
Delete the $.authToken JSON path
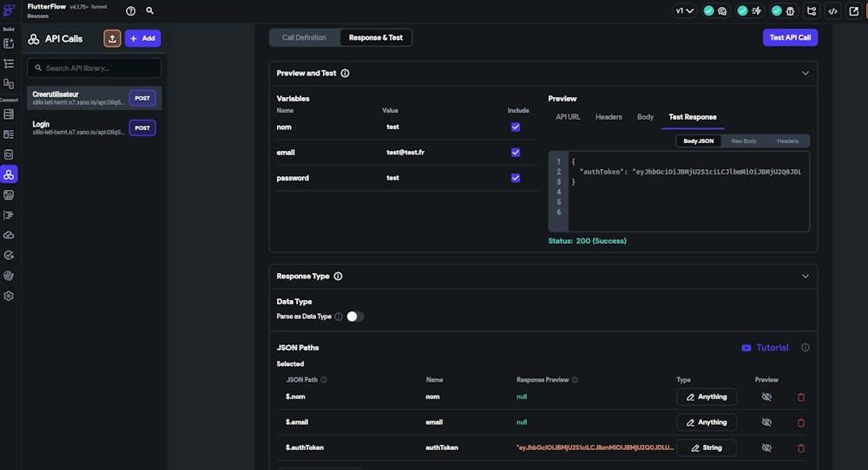(800, 448)
